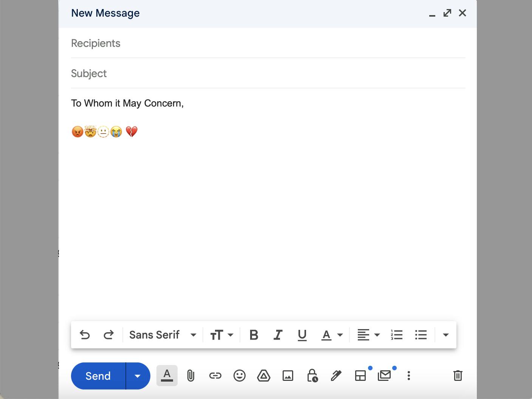
Task: Open more send options menu
Action: (138, 376)
